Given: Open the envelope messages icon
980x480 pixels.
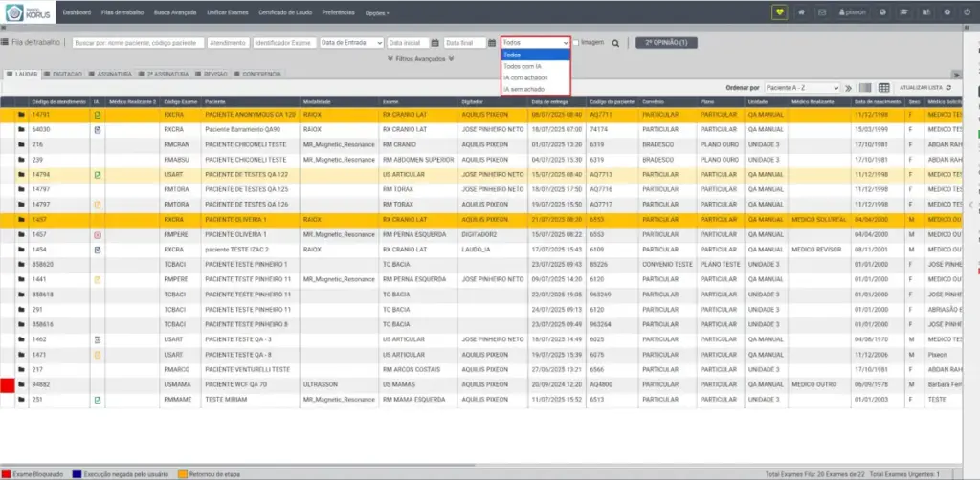Looking at the screenshot, I should pos(822,12).
